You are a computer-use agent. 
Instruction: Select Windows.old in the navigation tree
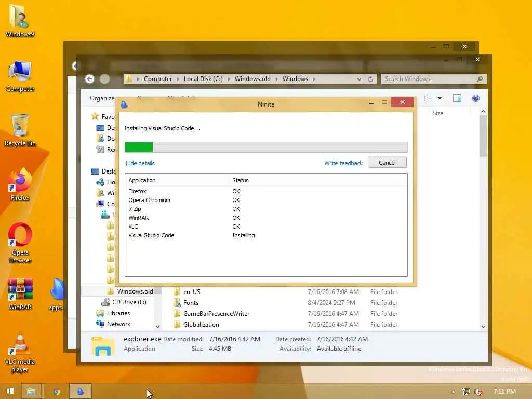[x=135, y=291]
